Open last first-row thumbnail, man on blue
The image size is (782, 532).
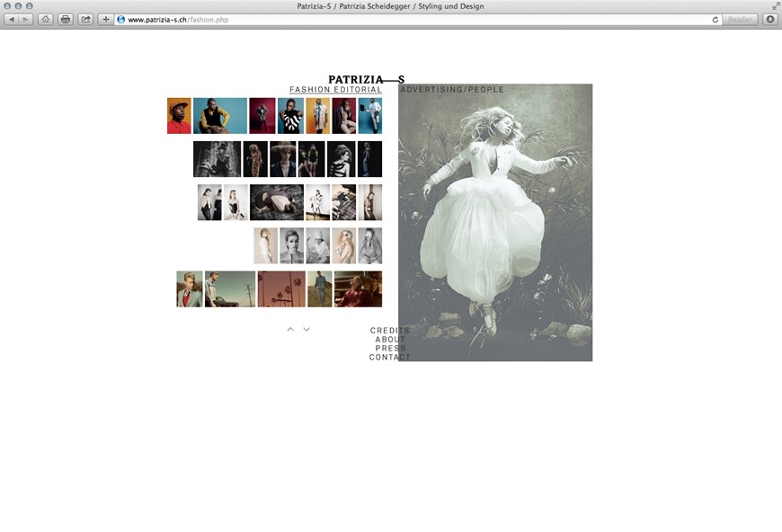pos(370,116)
